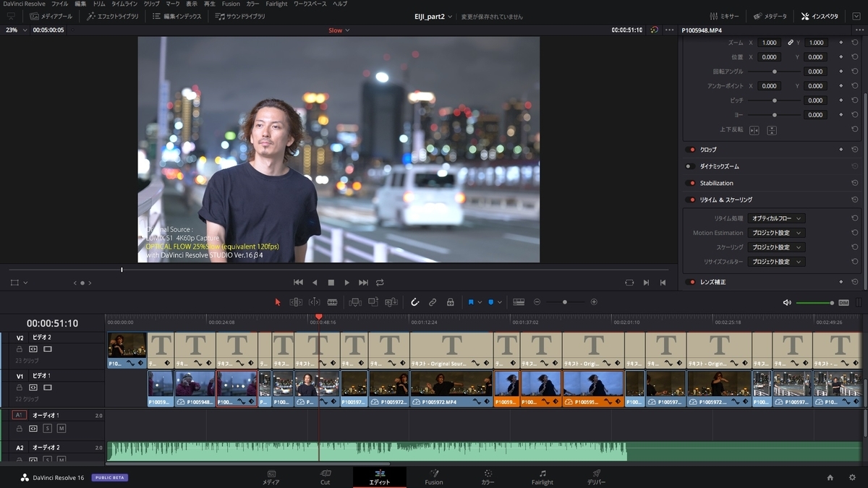Toggle the DIM audio button
Screen dimensions: 868x488
(843, 303)
